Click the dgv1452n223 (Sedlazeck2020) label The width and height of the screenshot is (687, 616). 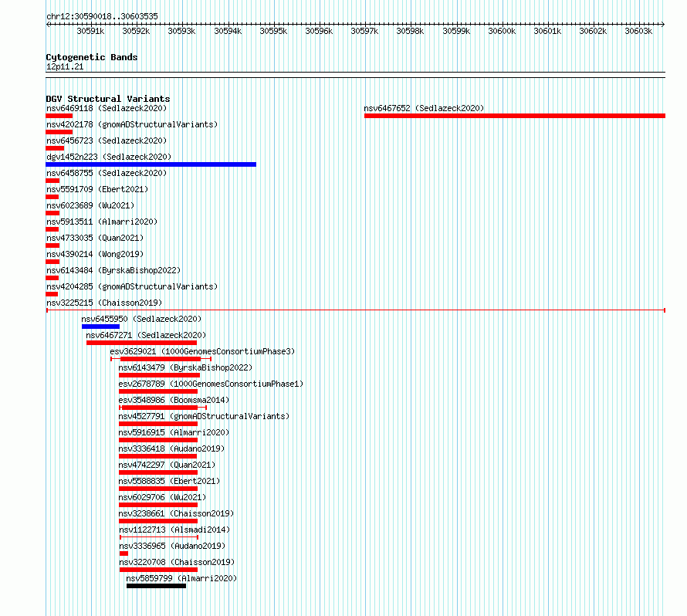pos(109,157)
